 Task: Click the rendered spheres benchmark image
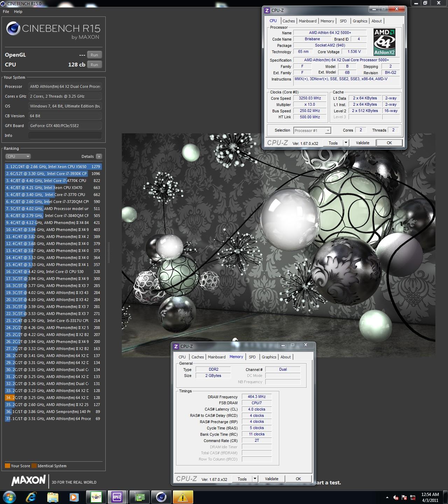click(x=278, y=245)
